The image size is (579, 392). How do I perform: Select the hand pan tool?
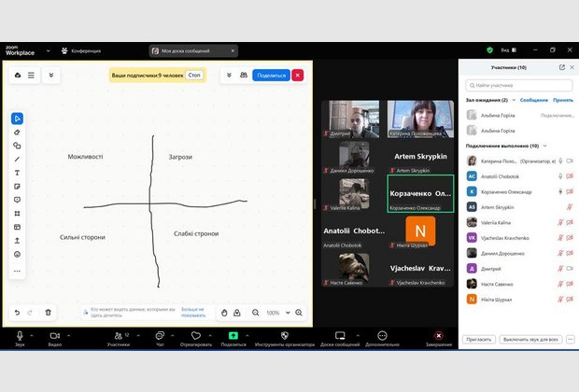coord(224,313)
